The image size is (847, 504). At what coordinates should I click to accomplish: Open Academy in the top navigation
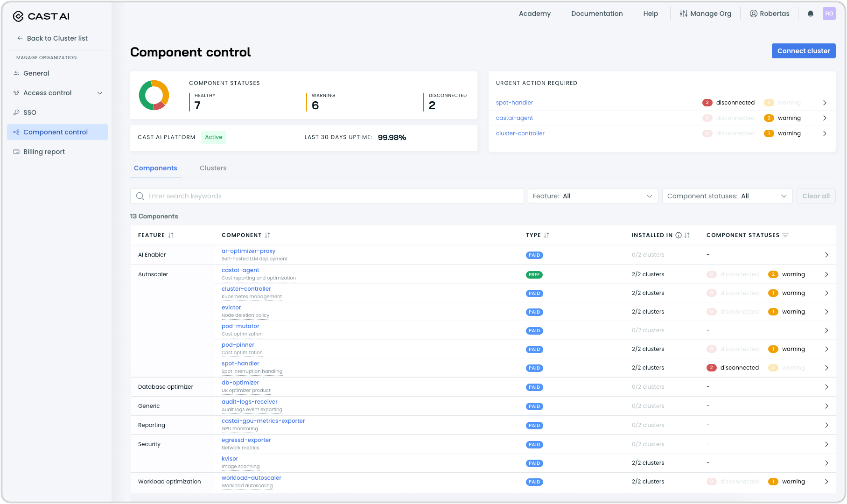click(x=535, y=14)
